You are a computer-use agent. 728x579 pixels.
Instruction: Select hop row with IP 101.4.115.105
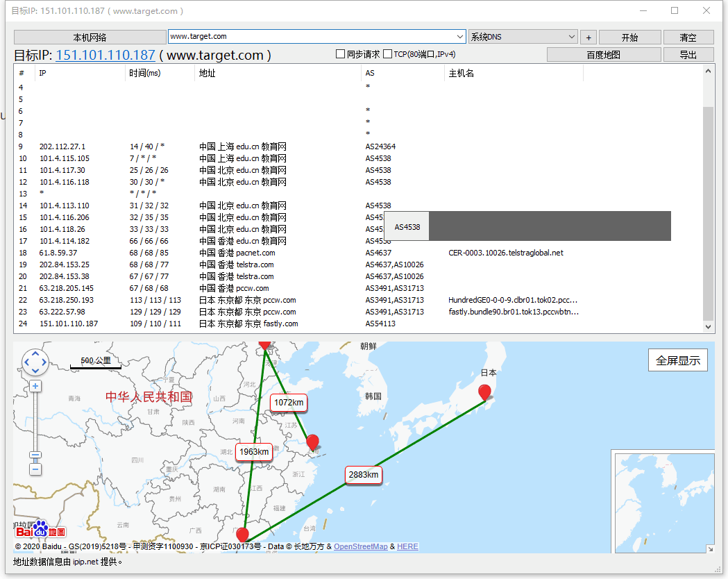(x=358, y=158)
